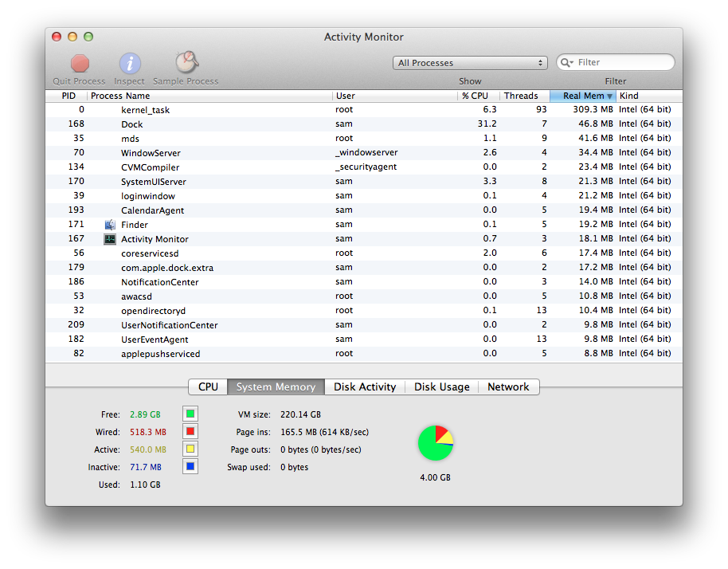This screenshot has height=569, width=728.
Task: Click the 31.2 CPU value for Dock
Action: (x=487, y=124)
